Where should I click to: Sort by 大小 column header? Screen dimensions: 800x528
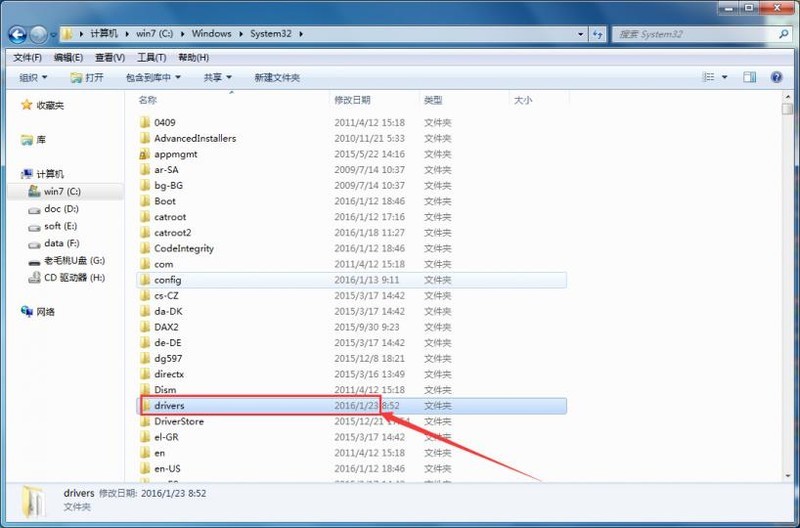click(x=523, y=100)
